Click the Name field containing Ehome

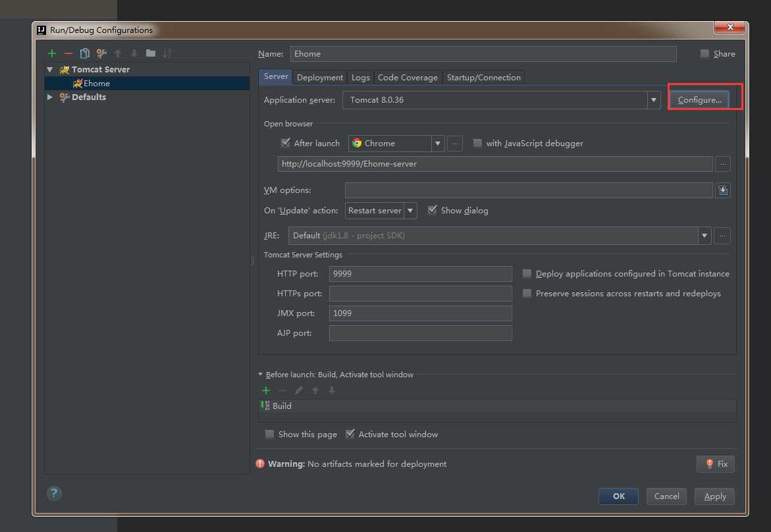[483, 54]
